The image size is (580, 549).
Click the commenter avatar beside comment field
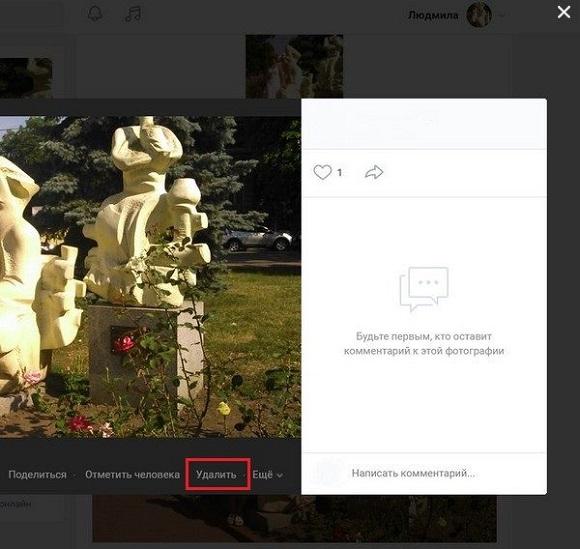click(x=326, y=473)
